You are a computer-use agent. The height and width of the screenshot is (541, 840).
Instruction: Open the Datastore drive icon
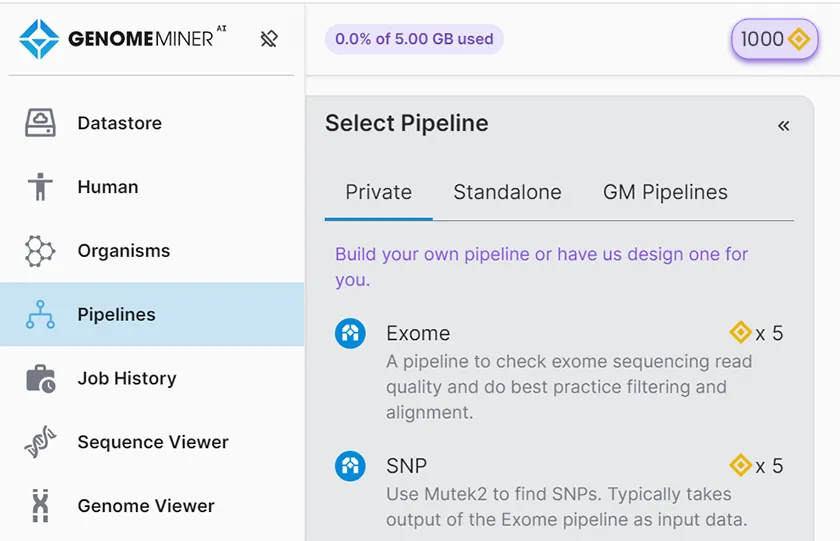(x=40, y=123)
